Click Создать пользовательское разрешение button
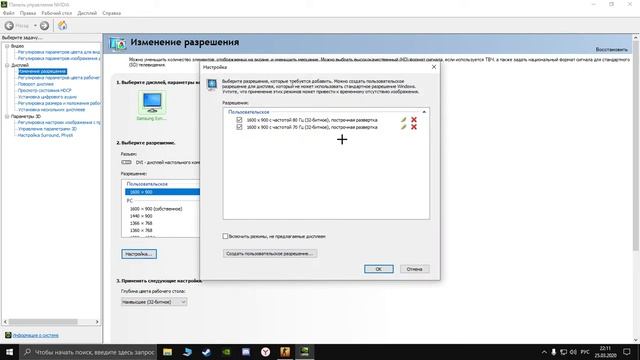 270,253
